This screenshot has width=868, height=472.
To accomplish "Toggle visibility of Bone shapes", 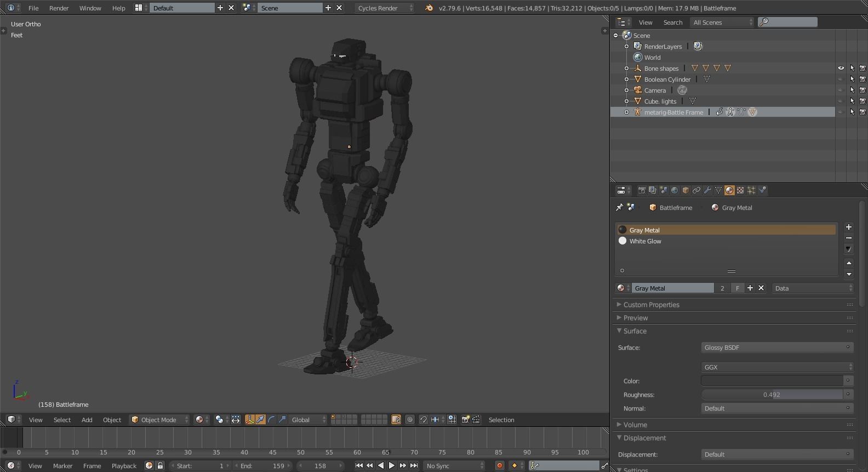I will (x=841, y=69).
